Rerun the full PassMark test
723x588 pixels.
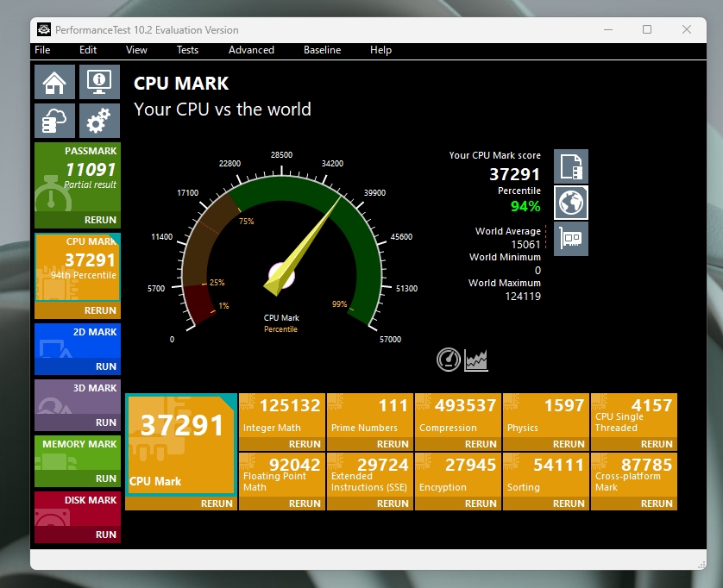click(x=78, y=220)
